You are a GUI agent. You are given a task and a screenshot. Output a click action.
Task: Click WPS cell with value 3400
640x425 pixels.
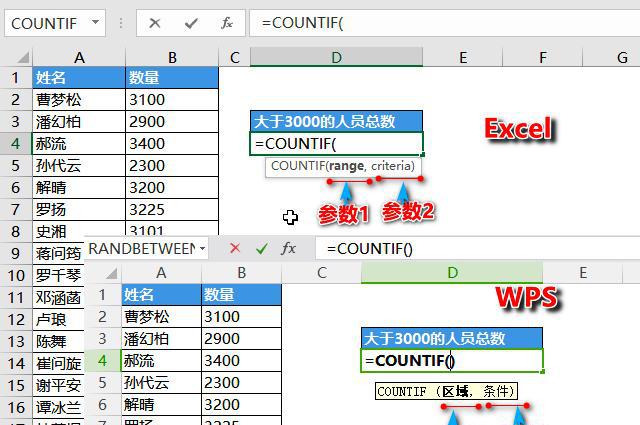coord(241,361)
